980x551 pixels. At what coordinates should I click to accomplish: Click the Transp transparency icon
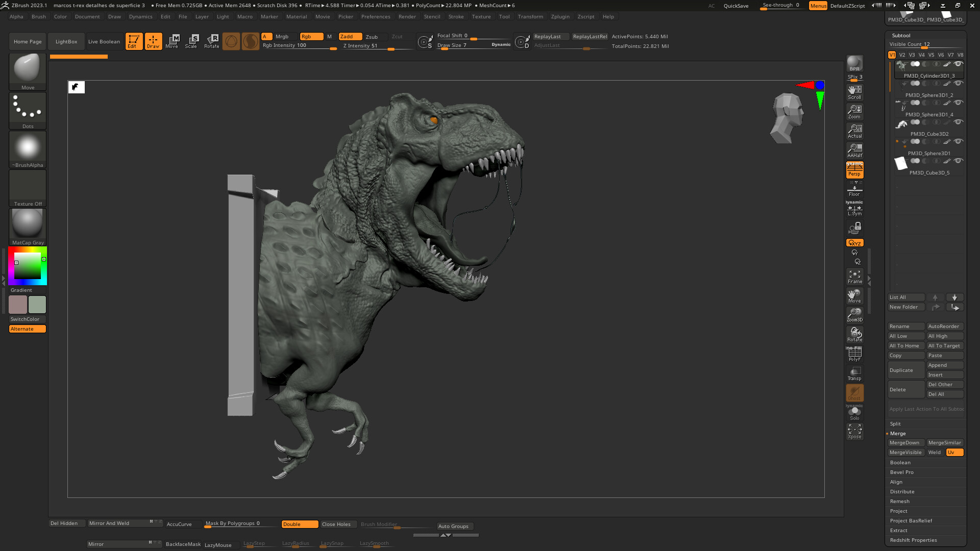(x=854, y=373)
